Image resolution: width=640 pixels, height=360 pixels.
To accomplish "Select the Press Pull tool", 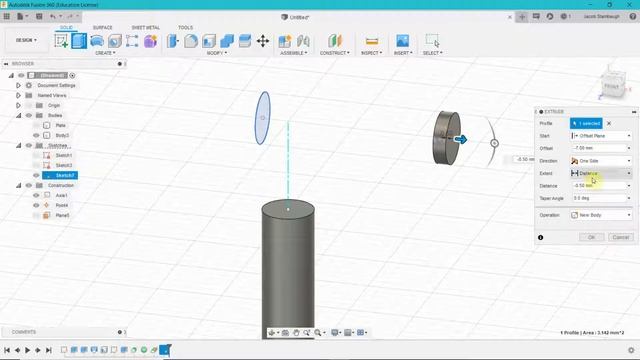I will tap(173, 41).
